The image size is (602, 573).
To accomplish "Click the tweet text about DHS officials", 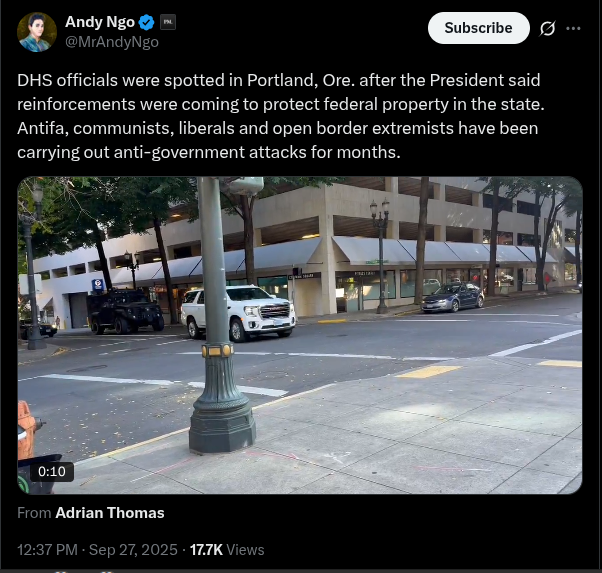I will point(281,116).
